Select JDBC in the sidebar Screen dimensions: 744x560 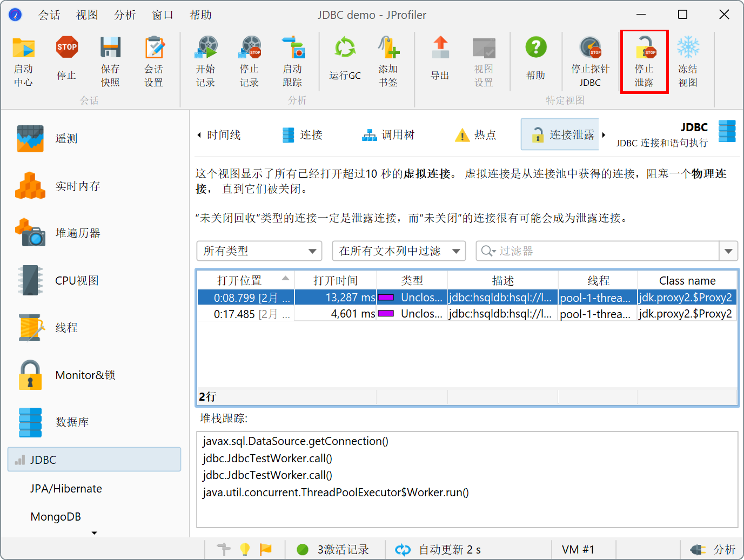pos(95,460)
